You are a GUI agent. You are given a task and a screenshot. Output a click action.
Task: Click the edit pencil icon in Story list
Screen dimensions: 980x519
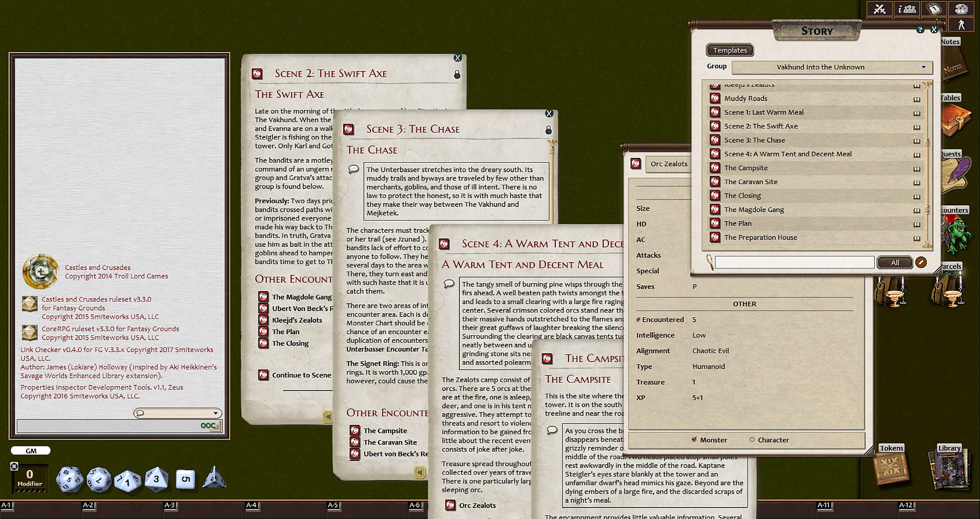coord(921,262)
